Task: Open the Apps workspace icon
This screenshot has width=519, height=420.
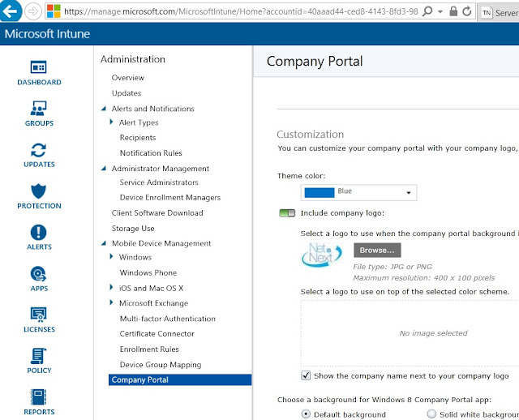Action: [38, 275]
